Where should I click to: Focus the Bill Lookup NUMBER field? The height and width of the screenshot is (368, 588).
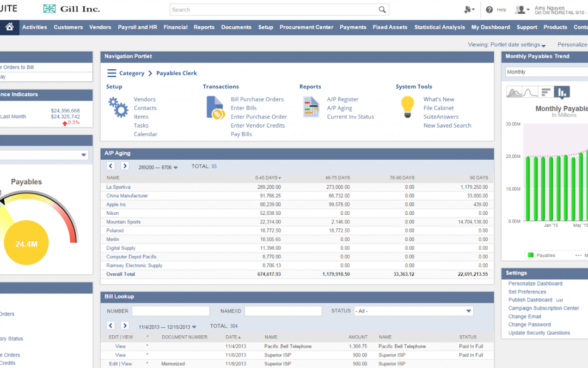[x=170, y=311]
